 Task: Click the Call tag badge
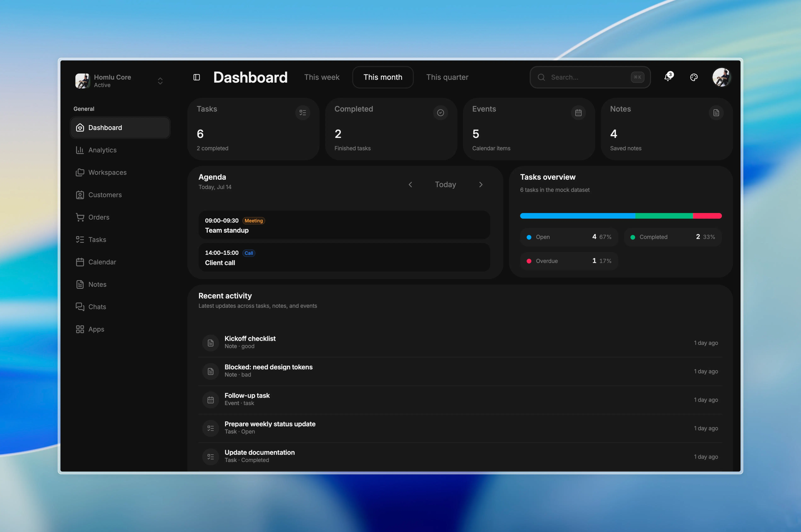pyautogui.click(x=249, y=253)
